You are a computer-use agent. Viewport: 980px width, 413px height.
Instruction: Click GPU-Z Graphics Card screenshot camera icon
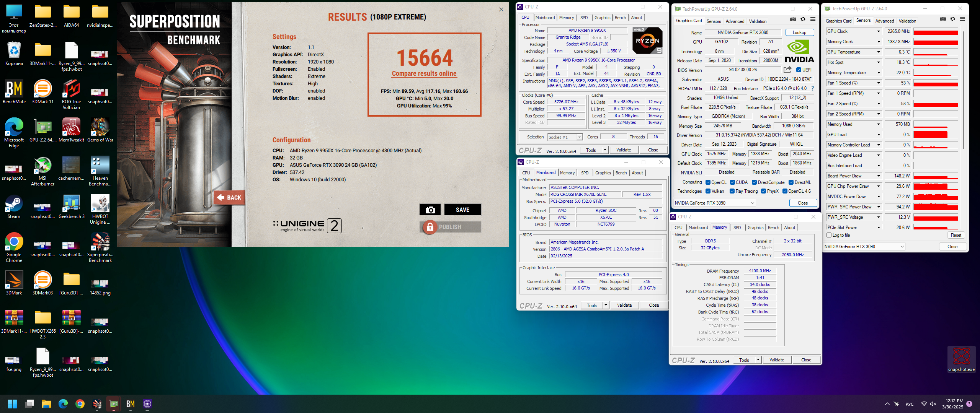coord(793,19)
